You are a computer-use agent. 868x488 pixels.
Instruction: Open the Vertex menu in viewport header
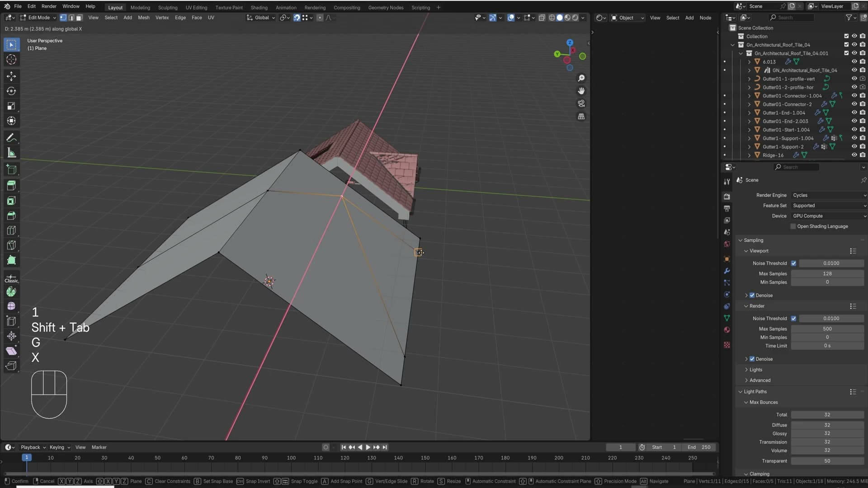(x=162, y=18)
